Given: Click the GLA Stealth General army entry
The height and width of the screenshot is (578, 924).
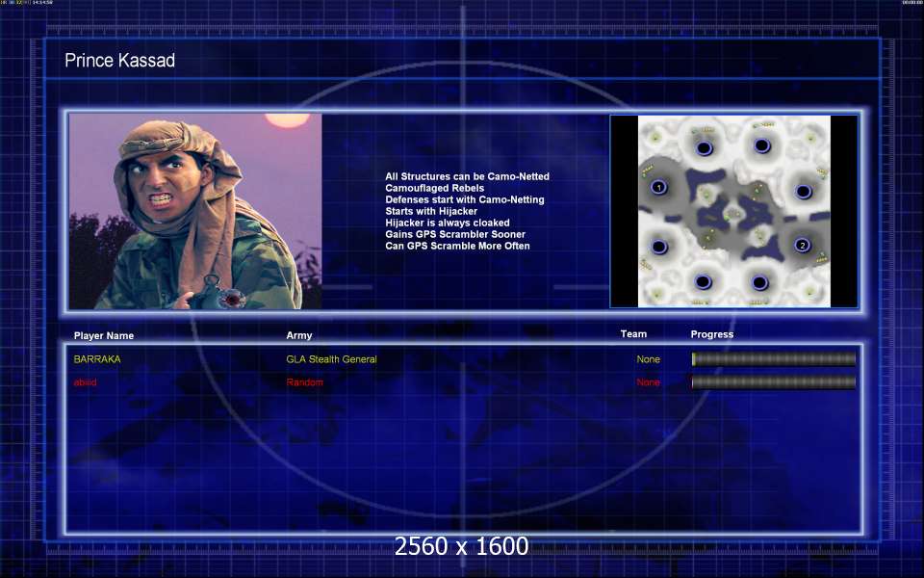Looking at the screenshot, I should pos(331,359).
